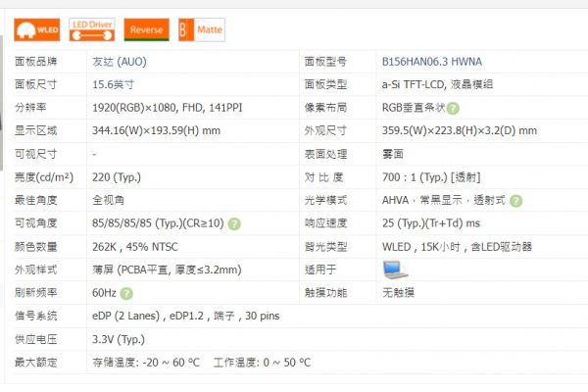Click the laptop icon in 适用于 row

pyautogui.click(x=395, y=269)
